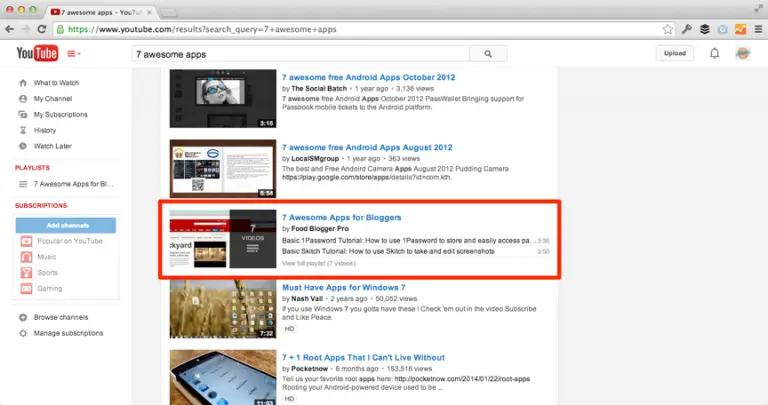This screenshot has width=768, height=405.
Task: Click the key extension icon
Action: 687,29
